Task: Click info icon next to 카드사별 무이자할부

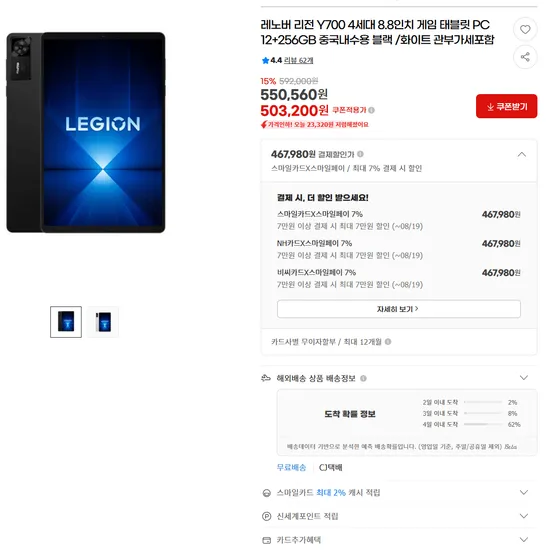Action: [x=388, y=341]
